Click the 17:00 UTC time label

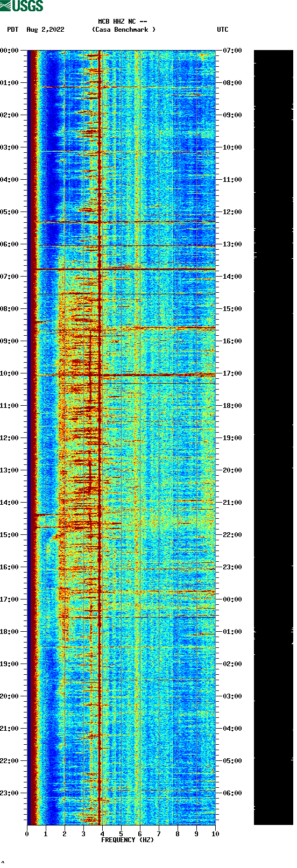tap(232, 373)
